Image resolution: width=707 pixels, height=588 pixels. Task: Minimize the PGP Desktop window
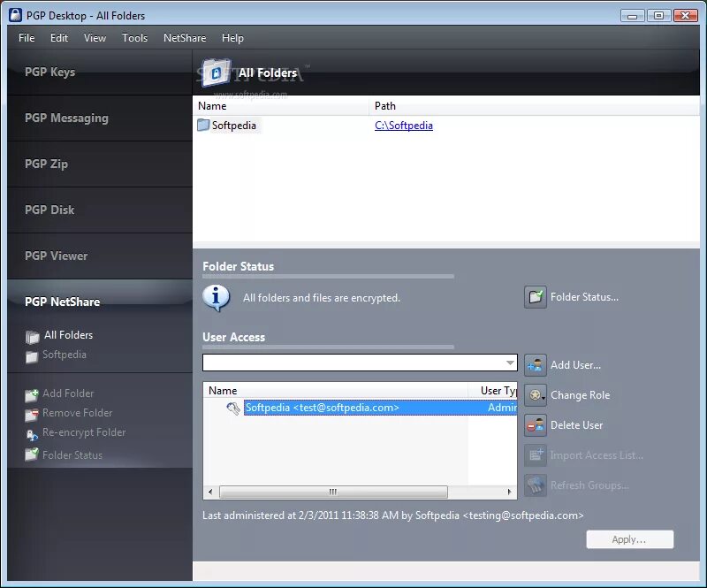tap(632, 16)
